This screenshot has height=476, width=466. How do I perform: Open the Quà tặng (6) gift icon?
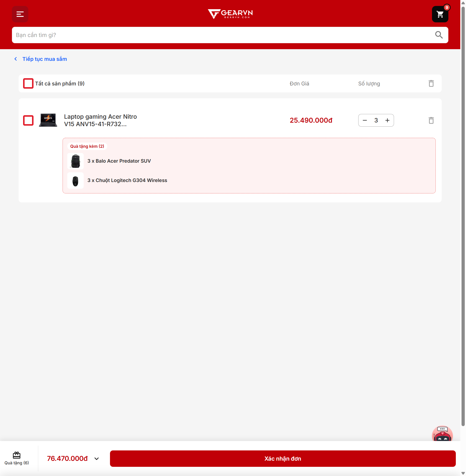point(17,458)
